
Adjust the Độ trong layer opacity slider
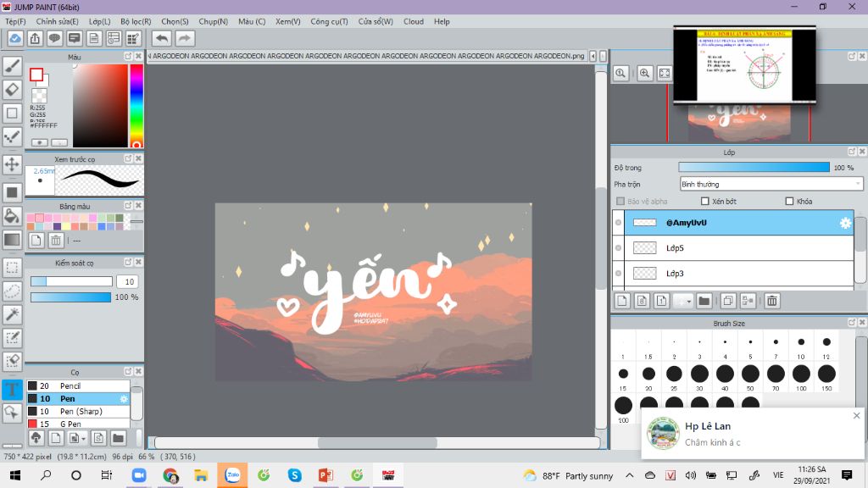point(754,167)
